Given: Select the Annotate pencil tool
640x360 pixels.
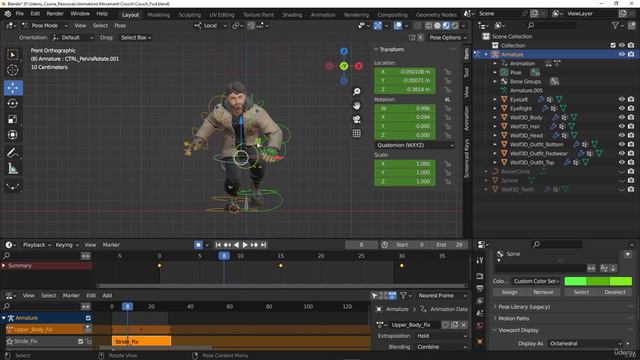Looking at the screenshot, I should click(x=13, y=153).
